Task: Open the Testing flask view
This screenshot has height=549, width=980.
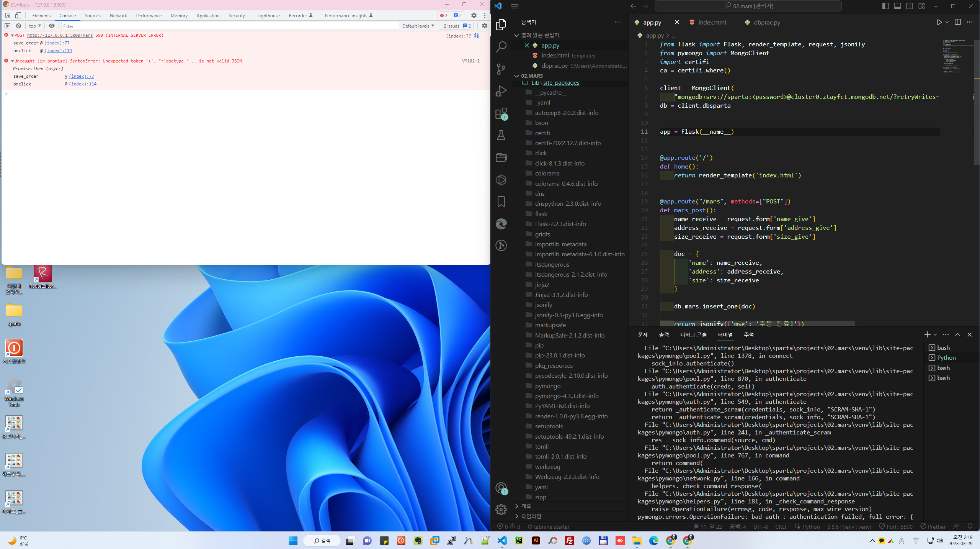Action: pos(501,135)
